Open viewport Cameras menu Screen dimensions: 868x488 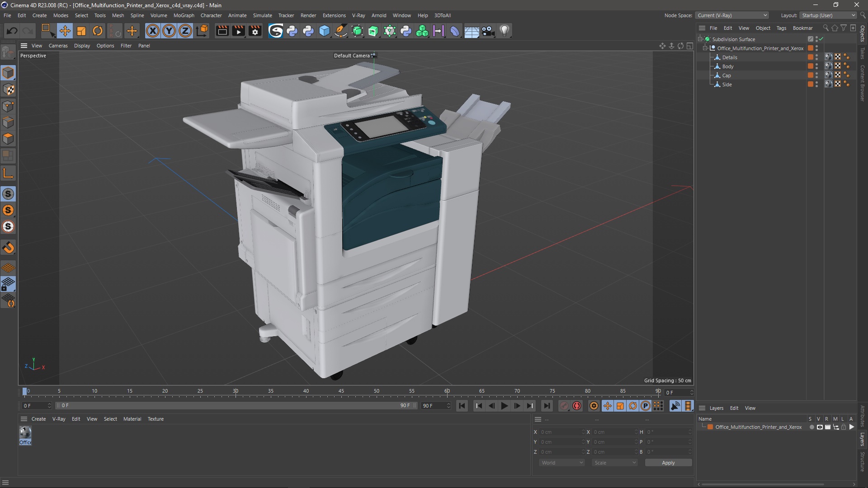(x=58, y=46)
